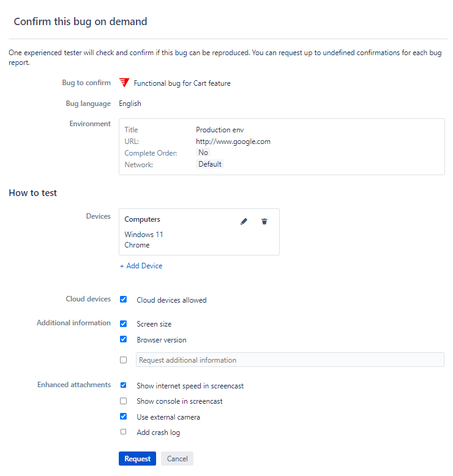The image size is (453, 476).
Task: Toggle Show internet speed in screencast
Action: [123, 385]
